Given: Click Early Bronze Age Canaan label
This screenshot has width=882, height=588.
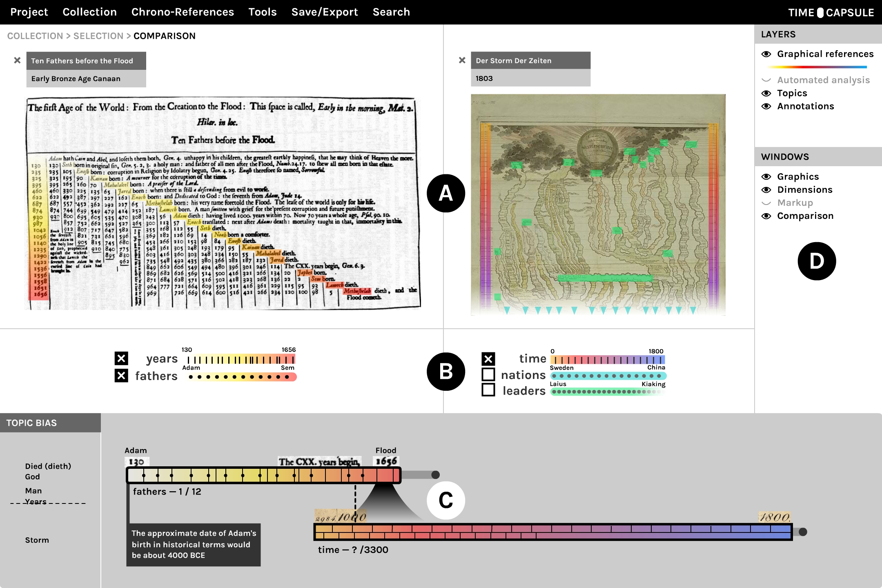Looking at the screenshot, I should point(86,78).
